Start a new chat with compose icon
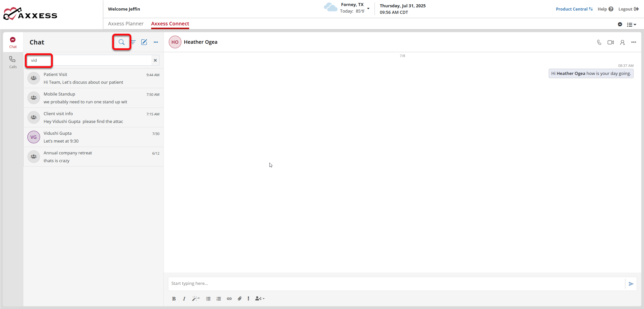644x309 pixels. point(144,42)
